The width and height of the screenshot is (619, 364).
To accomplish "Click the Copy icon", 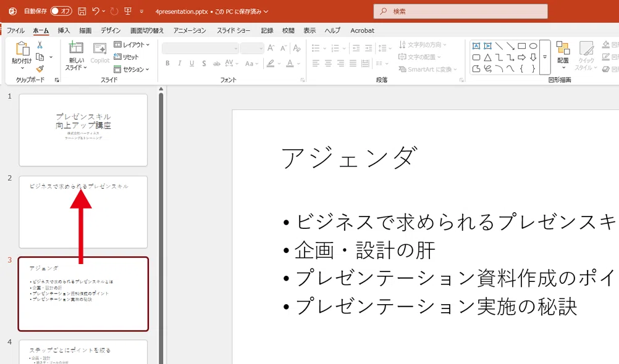I will pos(40,57).
